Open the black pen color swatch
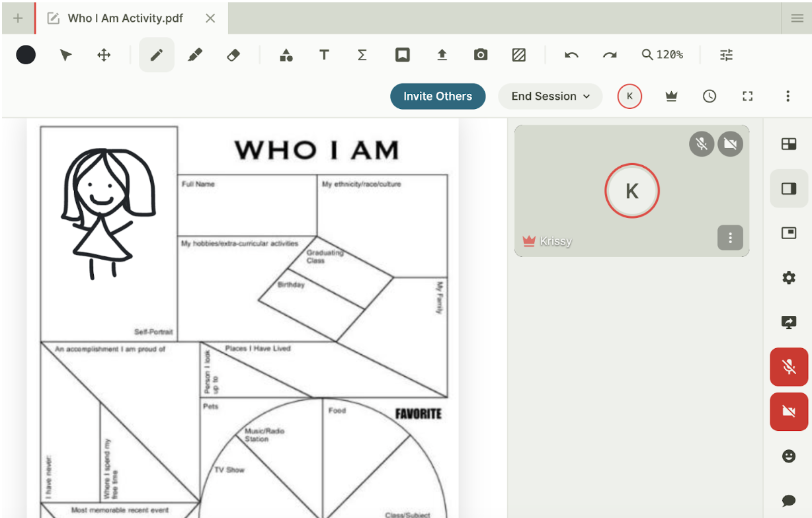 click(26, 55)
